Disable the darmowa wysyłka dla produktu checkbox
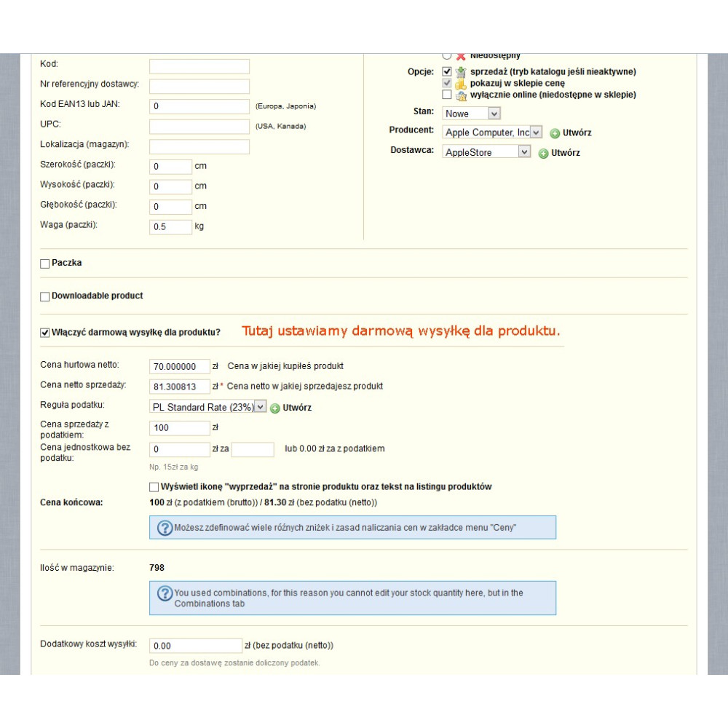The height and width of the screenshot is (728, 728). [44, 333]
